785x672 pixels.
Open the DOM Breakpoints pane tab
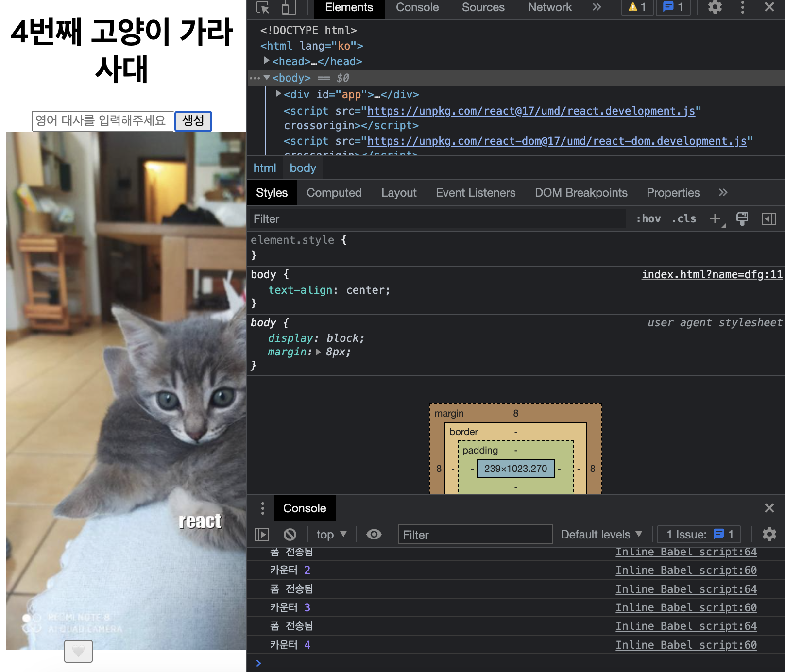[581, 193]
